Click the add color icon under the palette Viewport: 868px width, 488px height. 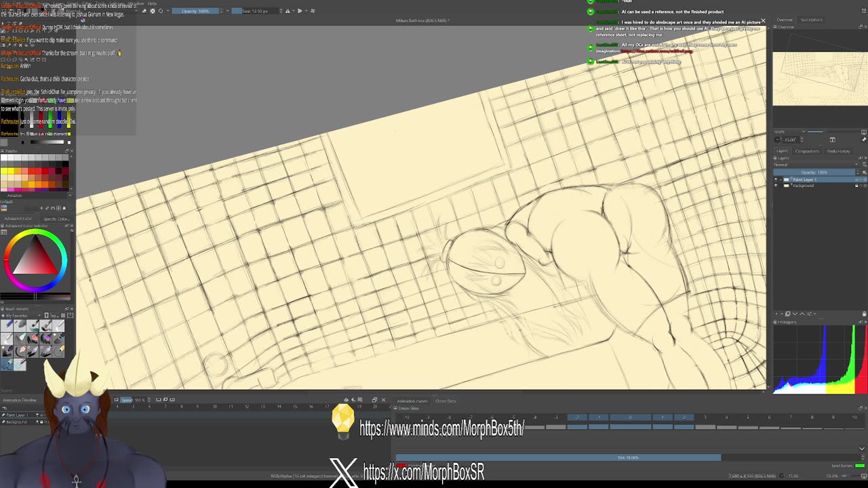pyautogui.click(x=41, y=208)
